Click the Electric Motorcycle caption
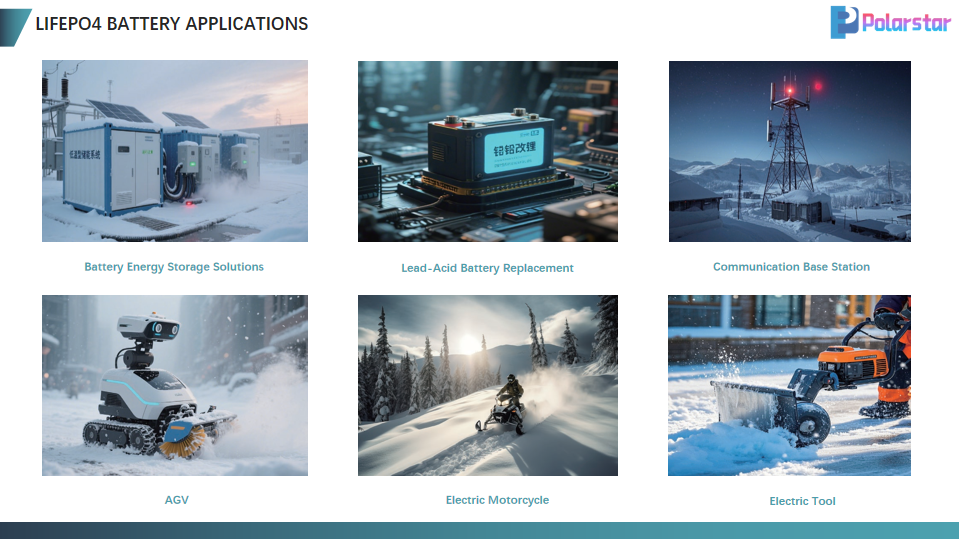 tap(497, 500)
